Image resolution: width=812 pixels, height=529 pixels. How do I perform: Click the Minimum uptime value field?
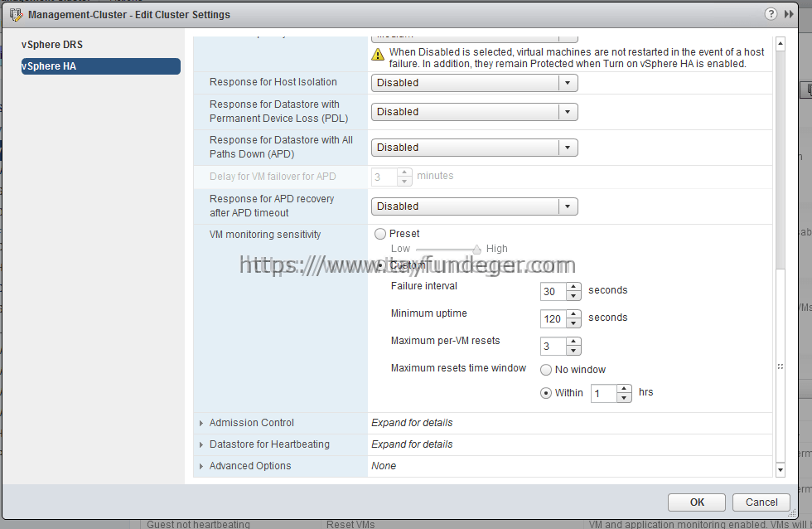[553, 319]
